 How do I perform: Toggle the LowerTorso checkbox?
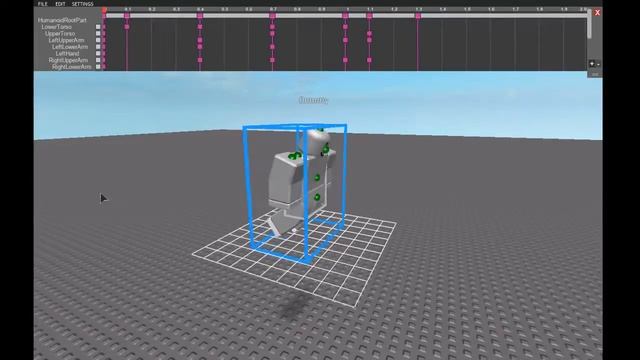(x=98, y=27)
